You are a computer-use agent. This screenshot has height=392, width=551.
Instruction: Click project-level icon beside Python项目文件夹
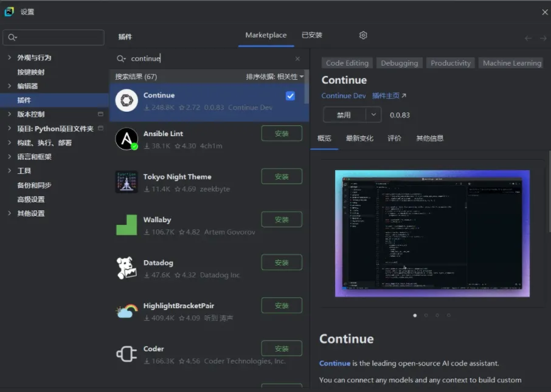[100, 128]
